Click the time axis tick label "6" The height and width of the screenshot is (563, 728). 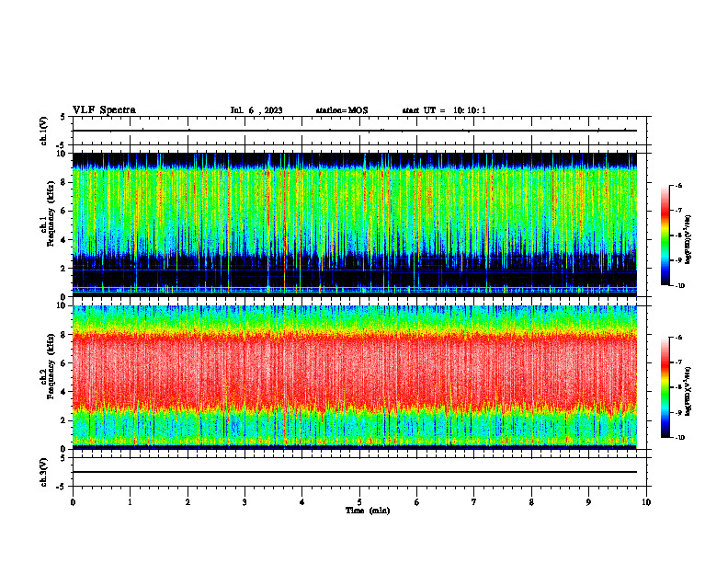point(416,502)
